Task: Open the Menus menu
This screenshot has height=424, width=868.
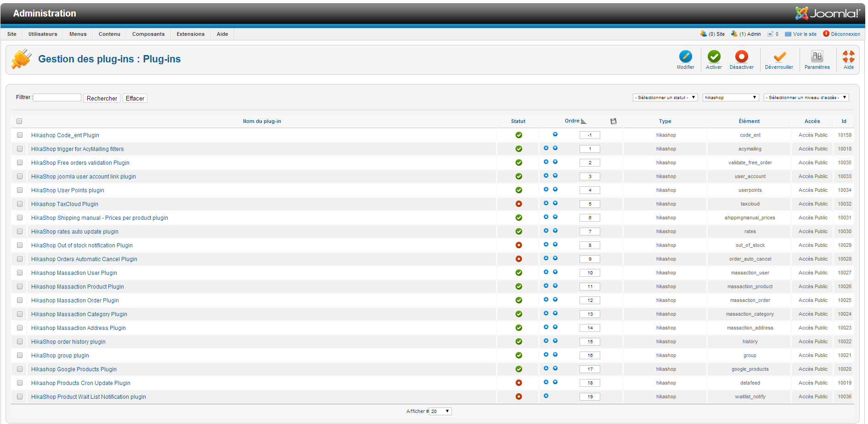Action: pos(78,34)
